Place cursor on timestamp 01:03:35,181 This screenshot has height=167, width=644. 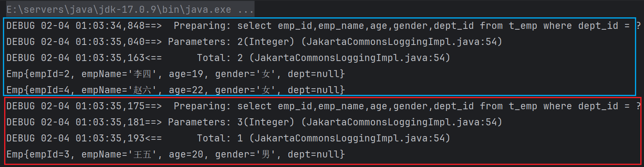pyautogui.click(x=110, y=122)
